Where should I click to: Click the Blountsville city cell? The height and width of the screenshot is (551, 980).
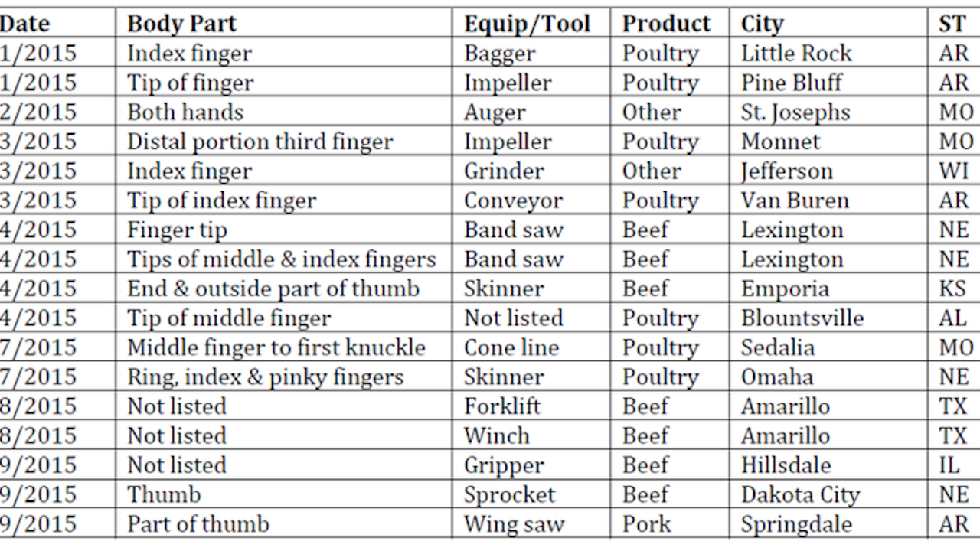[802, 318]
